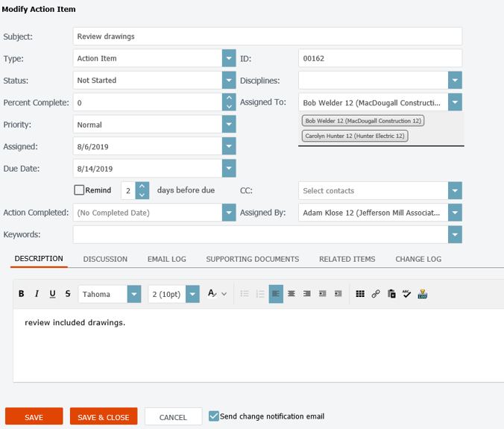Click the Save & Close button
The width and height of the screenshot is (504, 429).
[x=104, y=417]
